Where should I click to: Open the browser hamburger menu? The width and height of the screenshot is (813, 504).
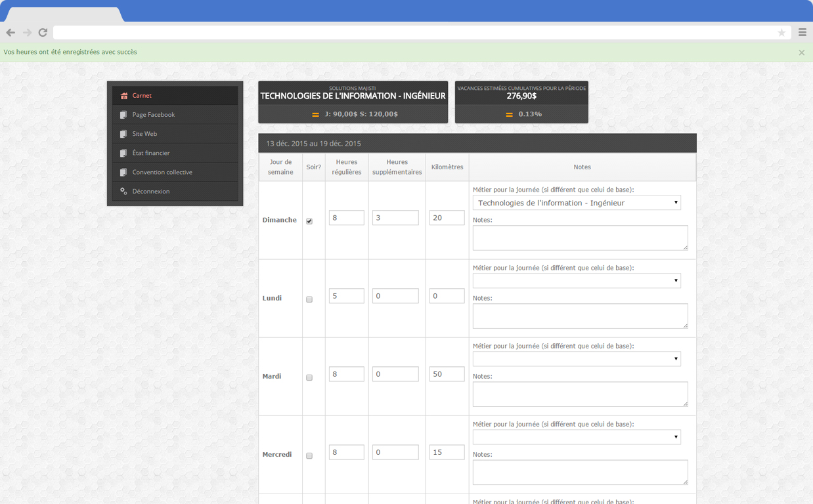[802, 32]
